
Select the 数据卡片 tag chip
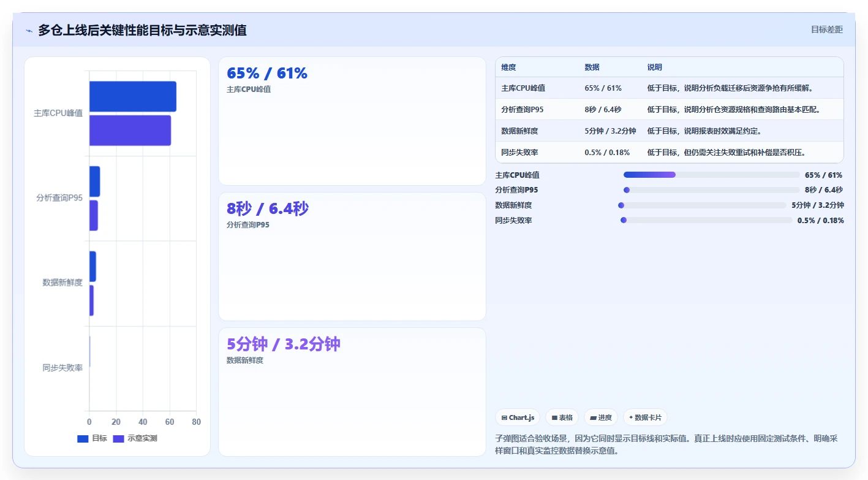(x=645, y=417)
